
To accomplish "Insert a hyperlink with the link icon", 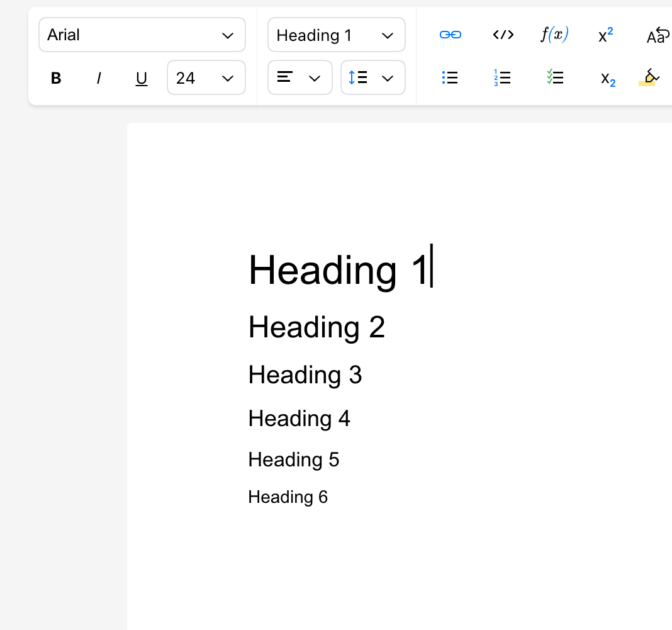I will click(451, 35).
